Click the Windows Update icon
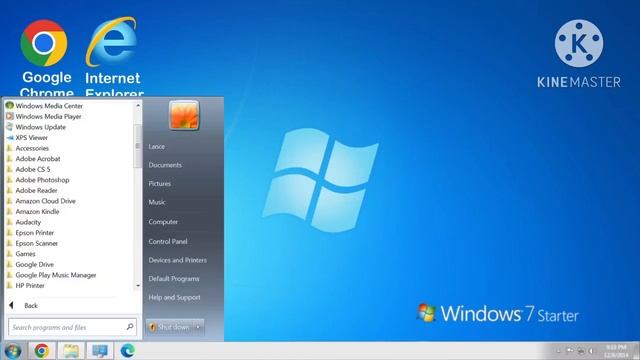Screen dimensions: 640x360 (x=10, y=127)
